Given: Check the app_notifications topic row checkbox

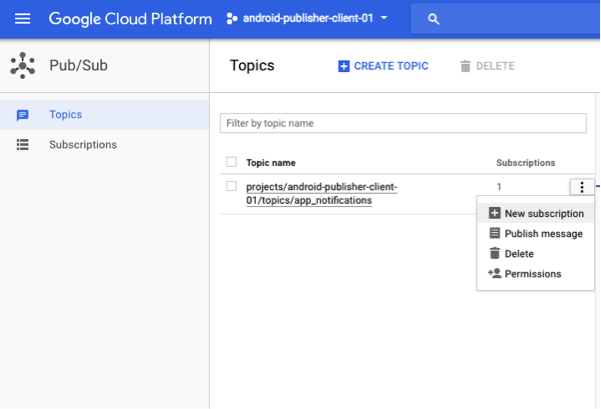Looking at the screenshot, I should click(x=232, y=186).
